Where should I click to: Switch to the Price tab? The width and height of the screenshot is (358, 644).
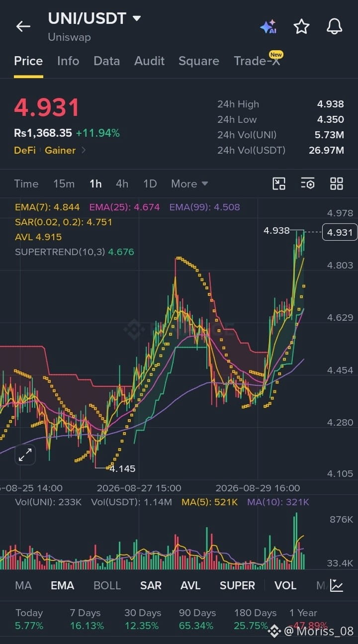(28, 61)
